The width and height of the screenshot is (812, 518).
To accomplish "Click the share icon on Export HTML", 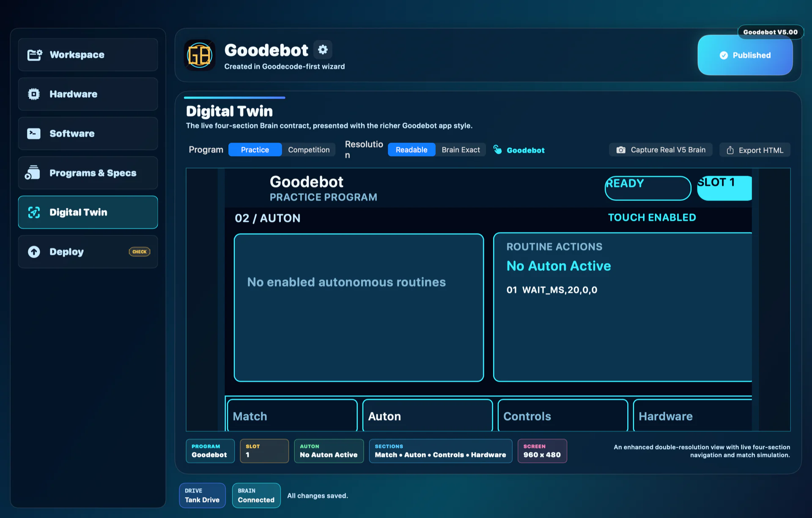I will [x=730, y=150].
